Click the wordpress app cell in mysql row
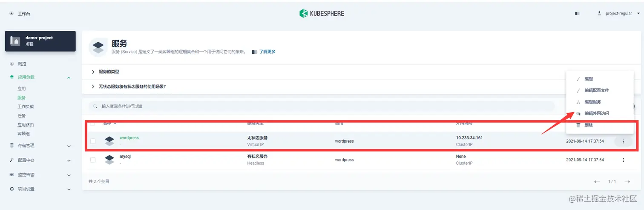Image resolution: width=644 pixels, height=210 pixels. tap(344, 160)
